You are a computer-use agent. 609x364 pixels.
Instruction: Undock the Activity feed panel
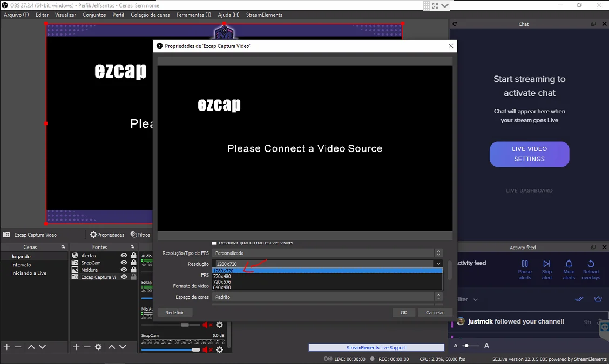pos(593,247)
